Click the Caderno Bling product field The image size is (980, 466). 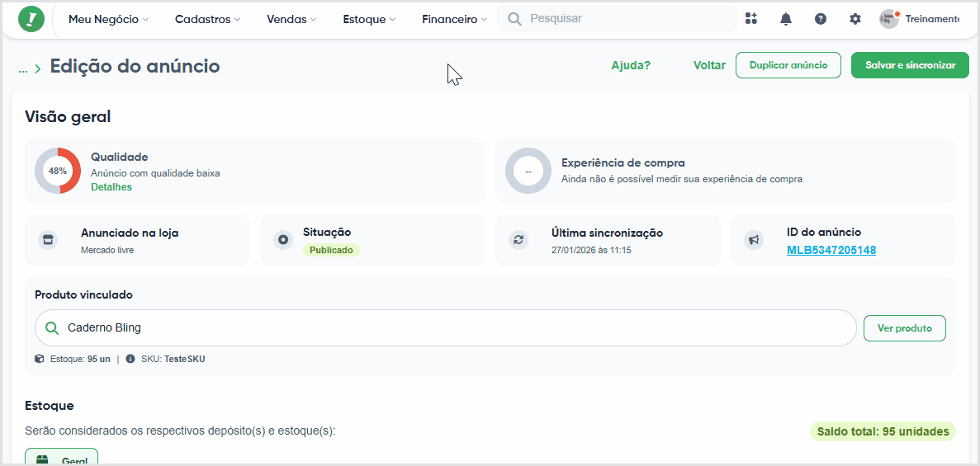(x=445, y=328)
